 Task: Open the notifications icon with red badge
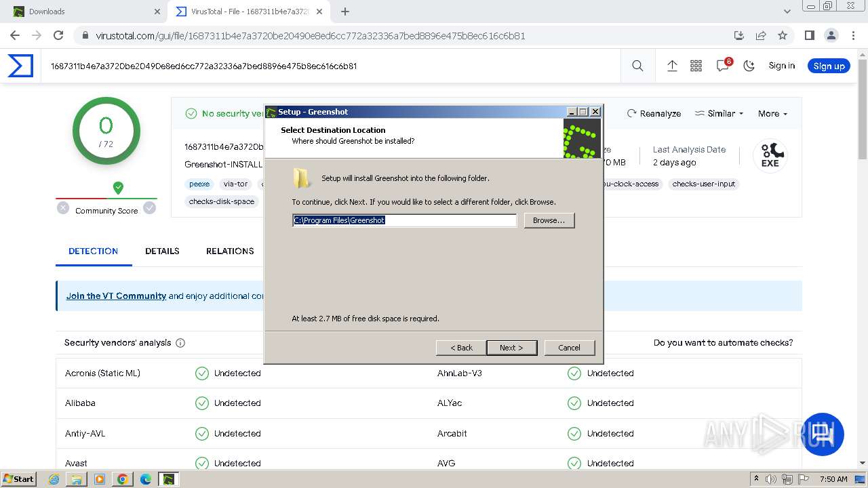click(x=723, y=65)
